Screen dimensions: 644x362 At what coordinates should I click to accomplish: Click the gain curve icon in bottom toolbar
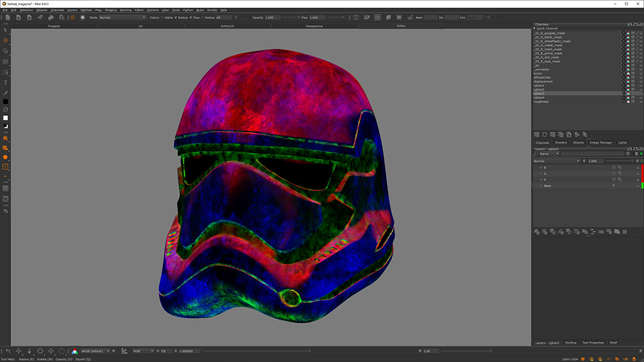pyautogui.click(x=125, y=351)
